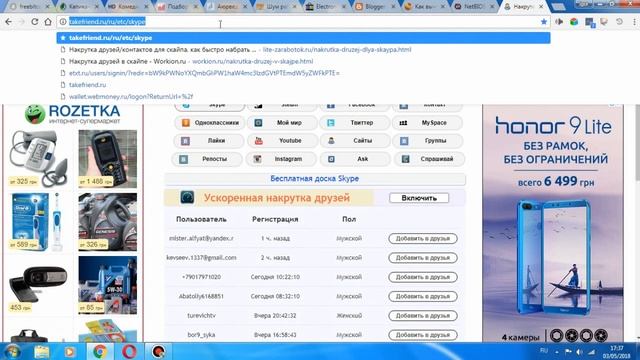Select the lite-zarabotok.ru Накрутка друзей suggestion
The height and width of the screenshot is (360, 640).
[x=303, y=49]
